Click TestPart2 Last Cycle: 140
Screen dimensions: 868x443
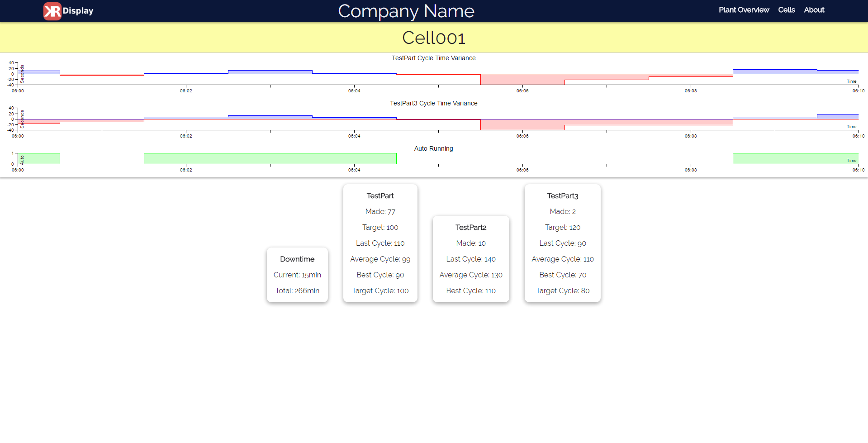[x=471, y=259]
